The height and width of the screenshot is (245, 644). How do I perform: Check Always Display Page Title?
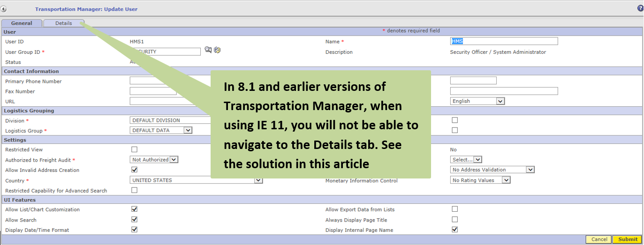tap(455, 219)
